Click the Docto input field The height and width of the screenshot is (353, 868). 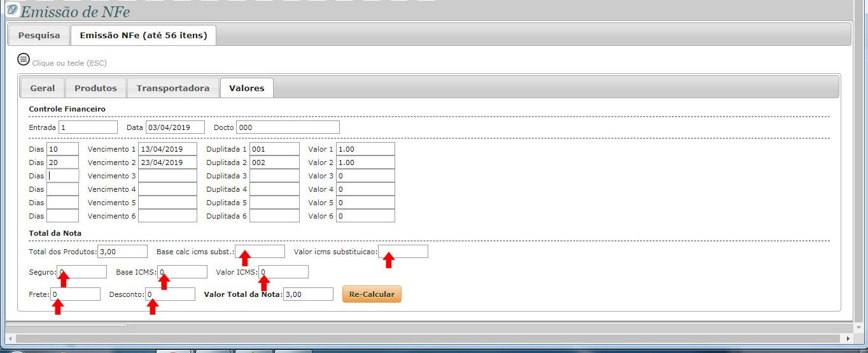point(287,127)
